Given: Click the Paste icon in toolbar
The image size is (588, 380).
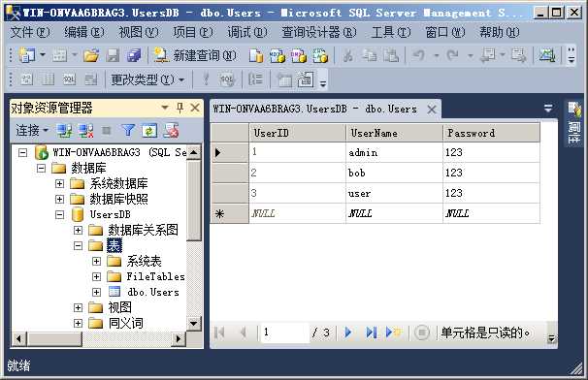Looking at the screenshot, I should pyautogui.click(x=391, y=56).
